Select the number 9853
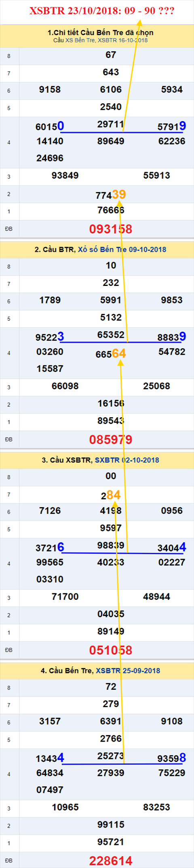The width and height of the screenshot is (194, 868). point(172,300)
